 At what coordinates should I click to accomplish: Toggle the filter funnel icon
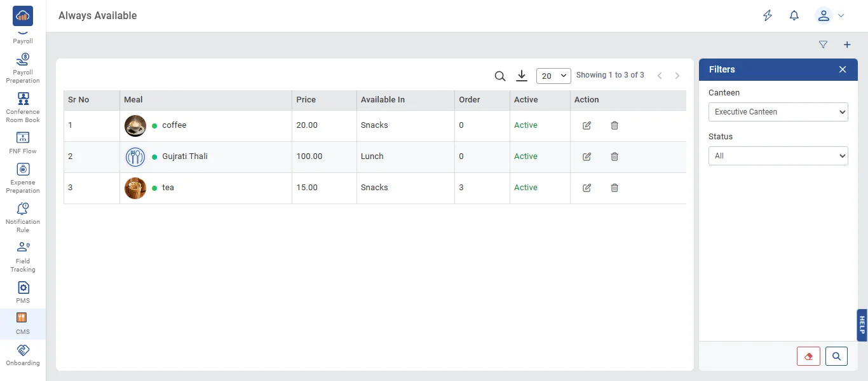tap(823, 45)
